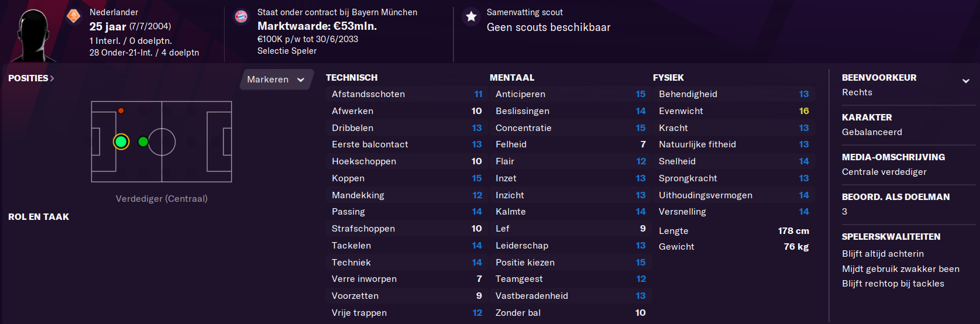Click the small red position dot on pitch
This screenshot has height=324, width=980.
pos(121,111)
